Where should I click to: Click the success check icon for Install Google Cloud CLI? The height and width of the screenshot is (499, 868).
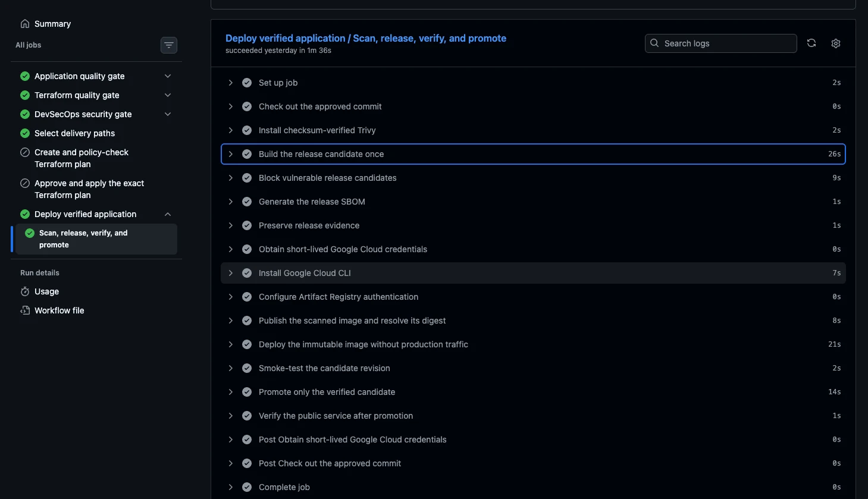click(247, 273)
